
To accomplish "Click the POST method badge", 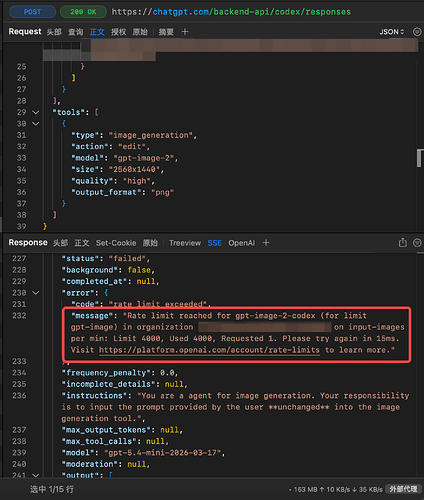I will pyautogui.click(x=32, y=12).
